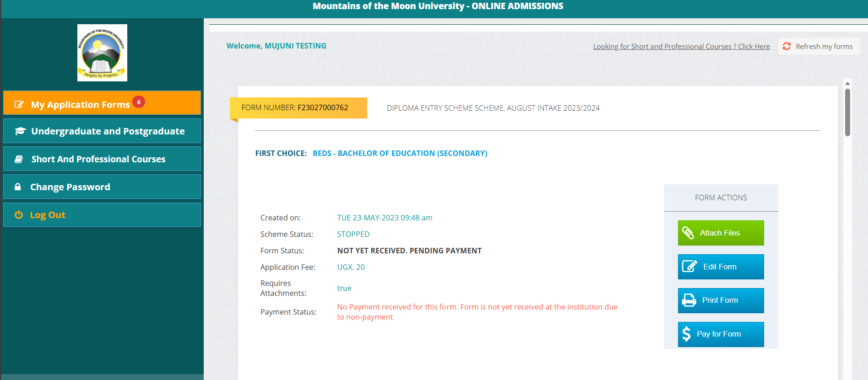
Task: Open BEDS Bachelor of Education first choice
Action: click(x=400, y=153)
